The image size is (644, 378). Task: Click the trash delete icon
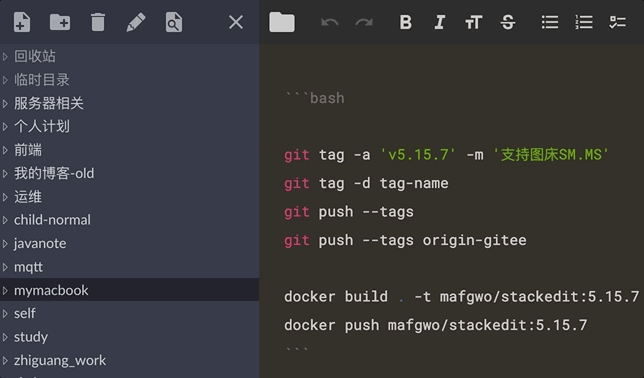(x=98, y=22)
